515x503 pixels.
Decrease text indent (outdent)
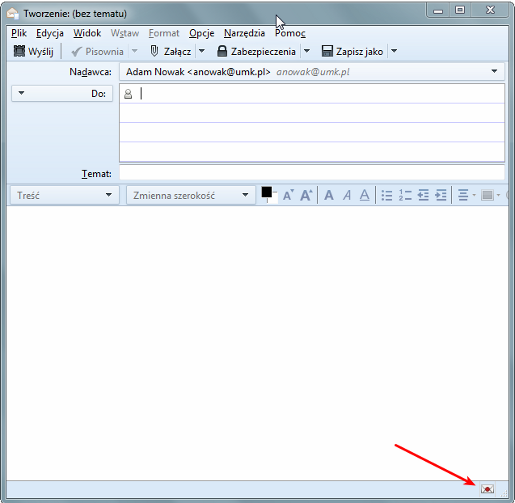coord(423,195)
